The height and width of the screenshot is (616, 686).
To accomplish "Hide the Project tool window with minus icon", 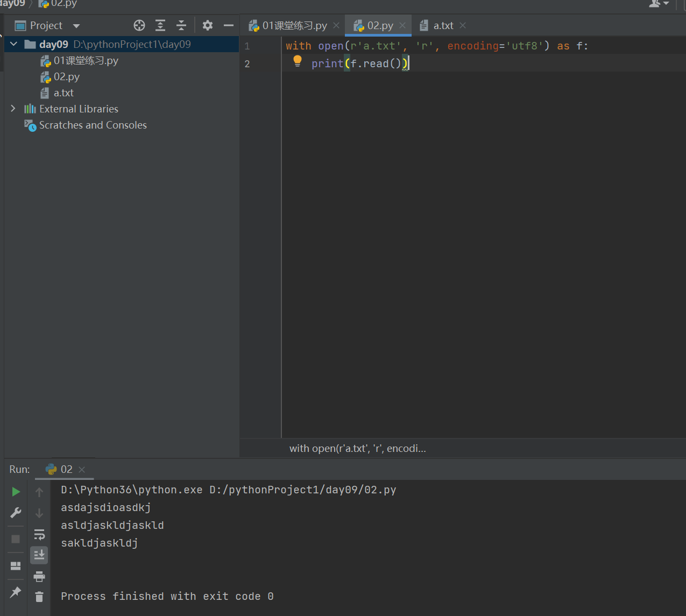I will tap(229, 25).
